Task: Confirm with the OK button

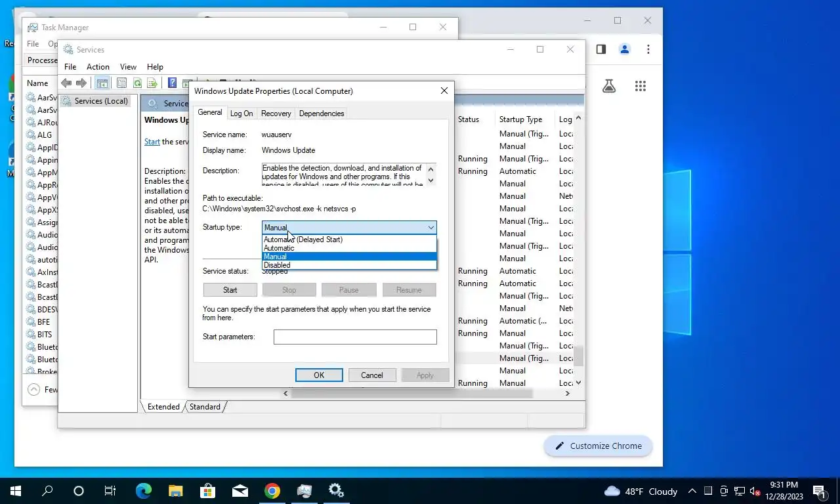Action: click(319, 375)
